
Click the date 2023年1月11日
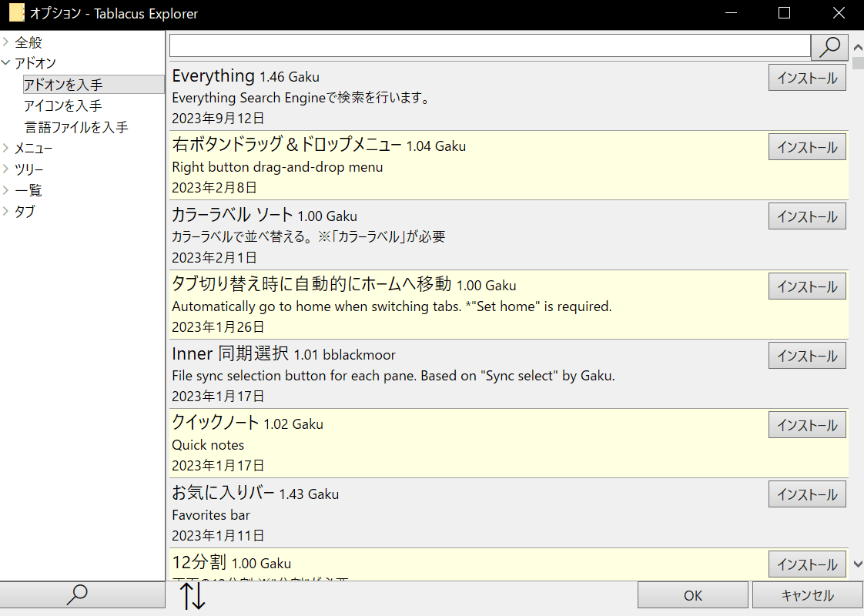(x=218, y=536)
